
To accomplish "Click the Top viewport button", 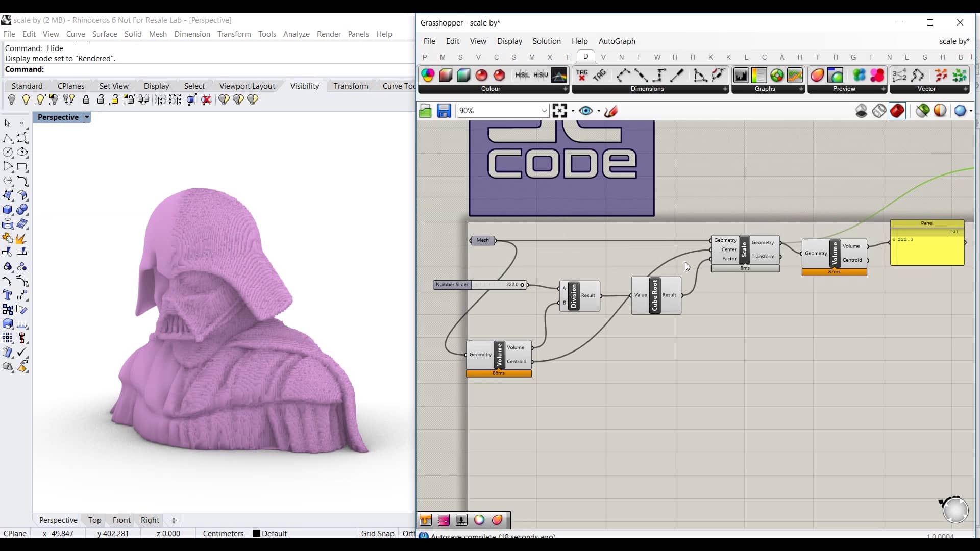I will coord(94,520).
